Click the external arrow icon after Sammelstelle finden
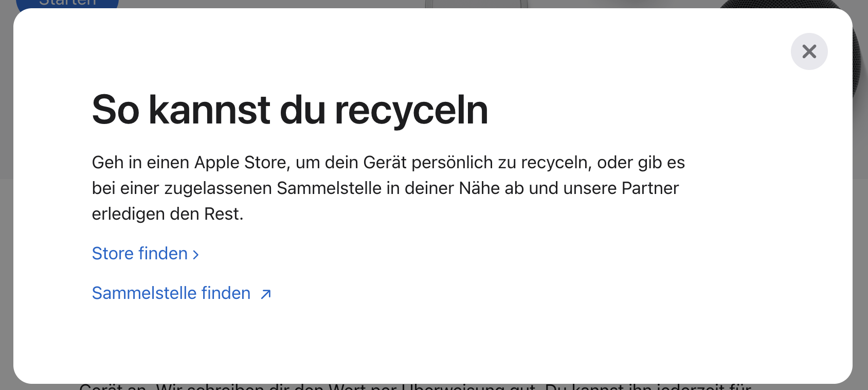The height and width of the screenshot is (390, 868). [x=265, y=294]
